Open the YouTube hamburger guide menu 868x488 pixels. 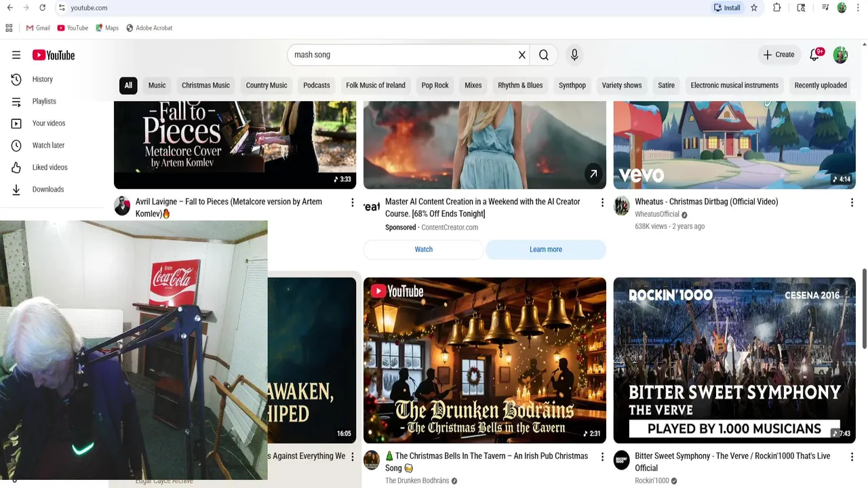tap(16, 55)
